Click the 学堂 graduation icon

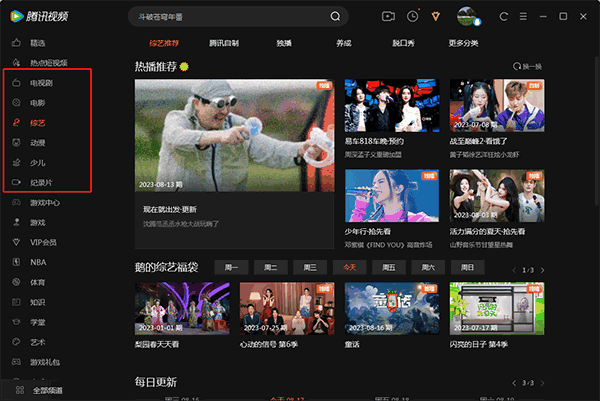tap(16, 322)
